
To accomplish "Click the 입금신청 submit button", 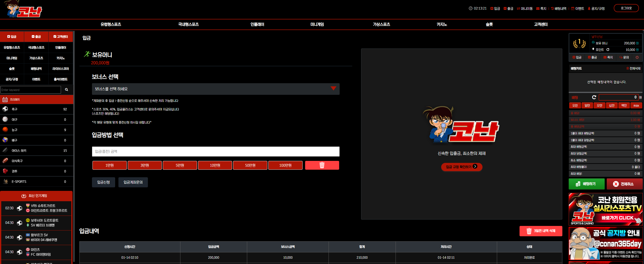I will point(104,182).
